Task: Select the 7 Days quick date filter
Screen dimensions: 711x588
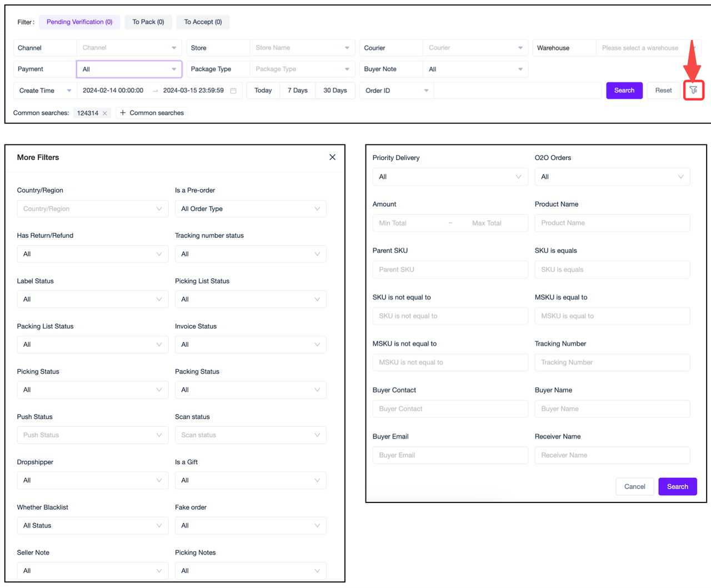Action: coord(297,90)
